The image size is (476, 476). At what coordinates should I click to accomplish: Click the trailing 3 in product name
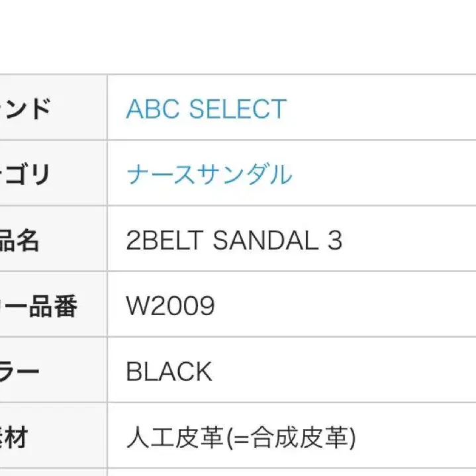pos(335,240)
